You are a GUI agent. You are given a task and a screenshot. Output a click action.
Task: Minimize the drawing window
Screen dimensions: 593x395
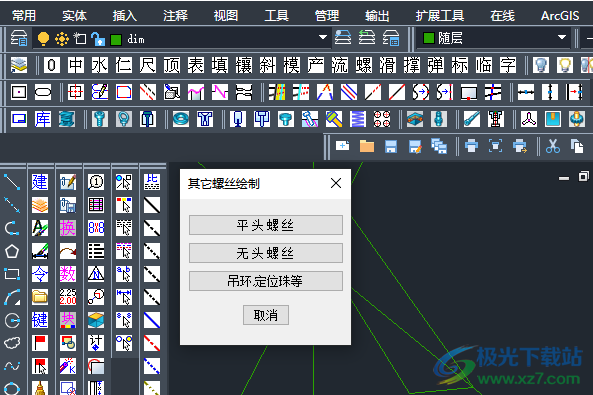tap(564, 178)
